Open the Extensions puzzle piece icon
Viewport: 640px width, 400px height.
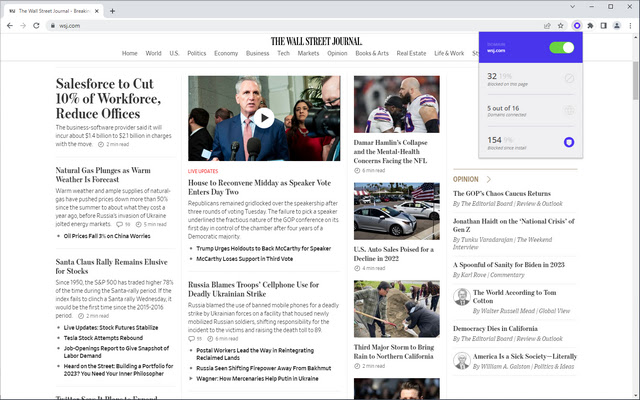(x=590, y=26)
